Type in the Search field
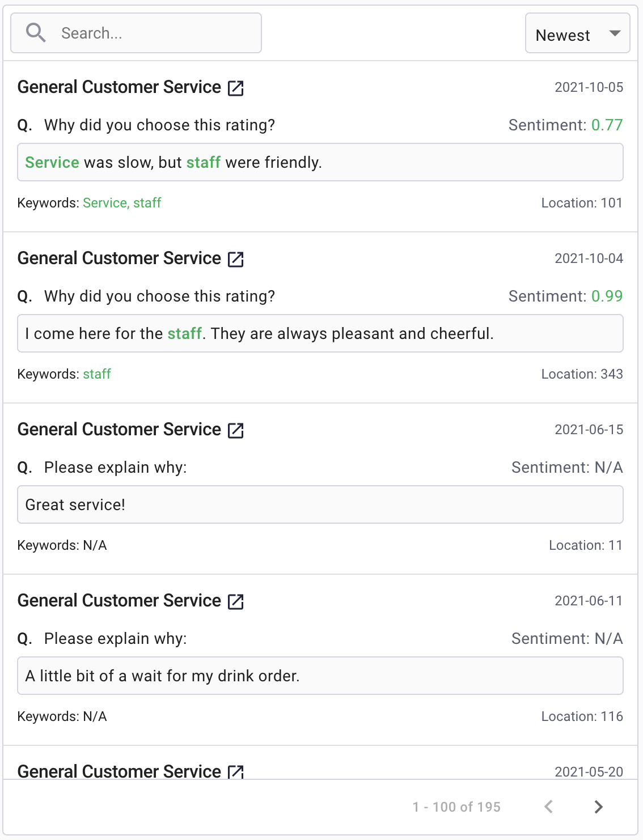 (159, 33)
